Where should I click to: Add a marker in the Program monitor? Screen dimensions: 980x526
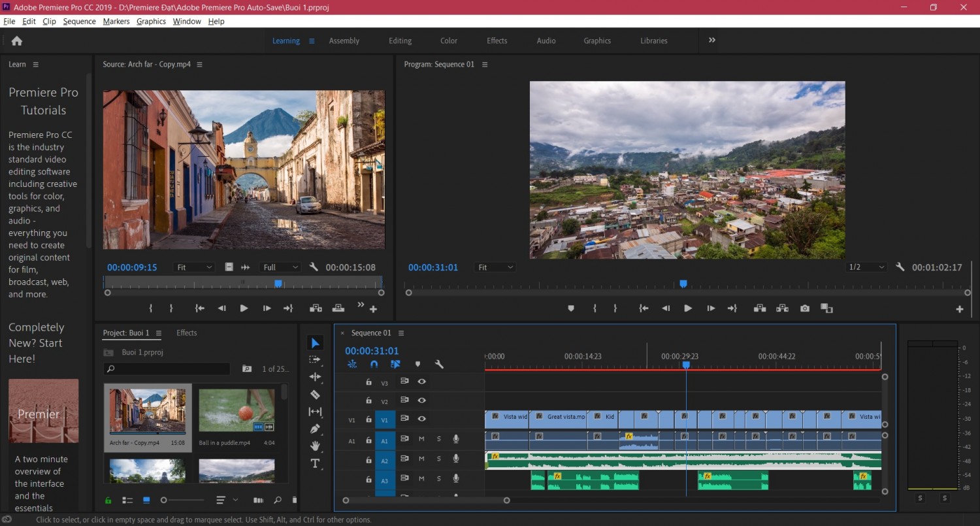[x=570, y=308]
